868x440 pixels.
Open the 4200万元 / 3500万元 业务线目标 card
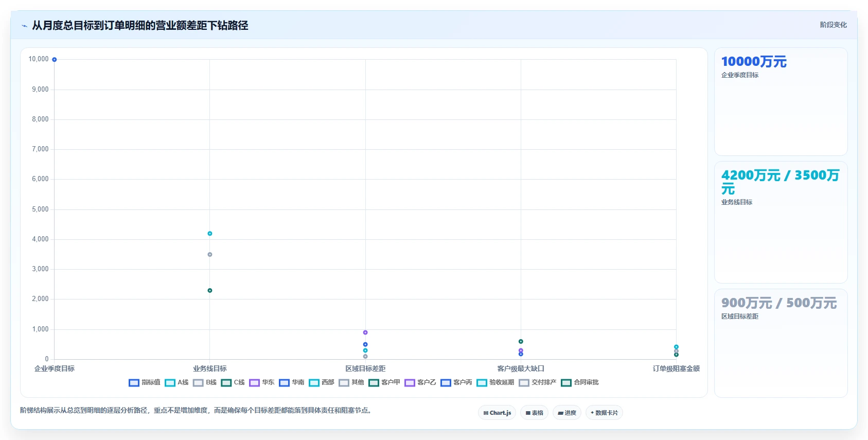781,222
